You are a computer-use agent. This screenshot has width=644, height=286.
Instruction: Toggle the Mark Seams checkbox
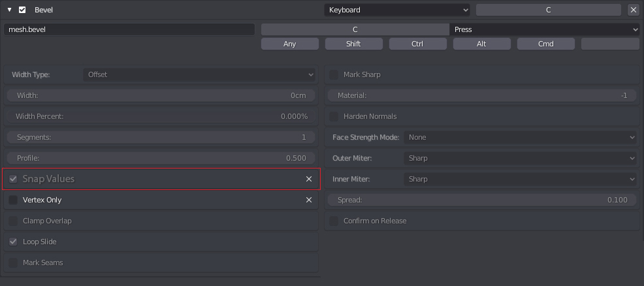[14, 262]
